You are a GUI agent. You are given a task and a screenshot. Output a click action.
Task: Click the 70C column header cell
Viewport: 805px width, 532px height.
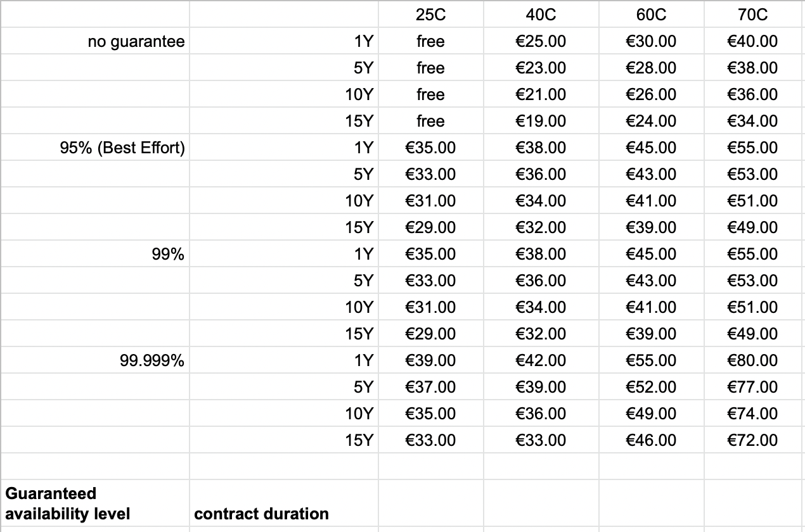(x=752, y=15)
